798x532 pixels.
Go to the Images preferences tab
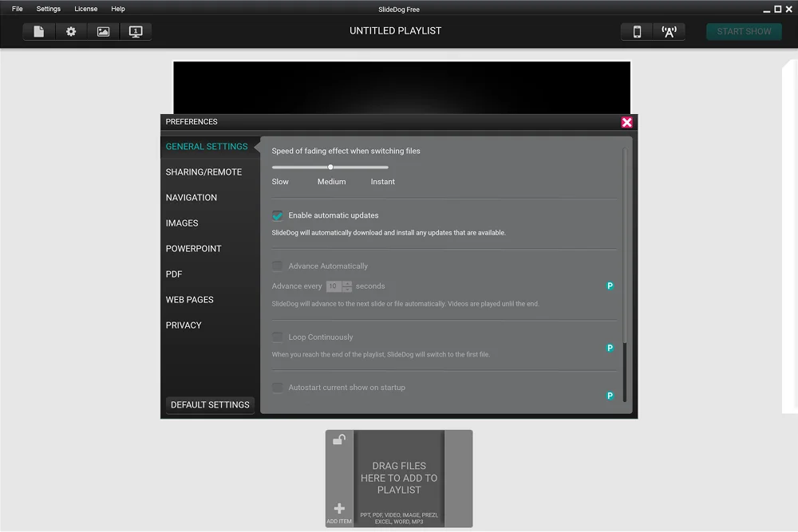coord(182,223)
